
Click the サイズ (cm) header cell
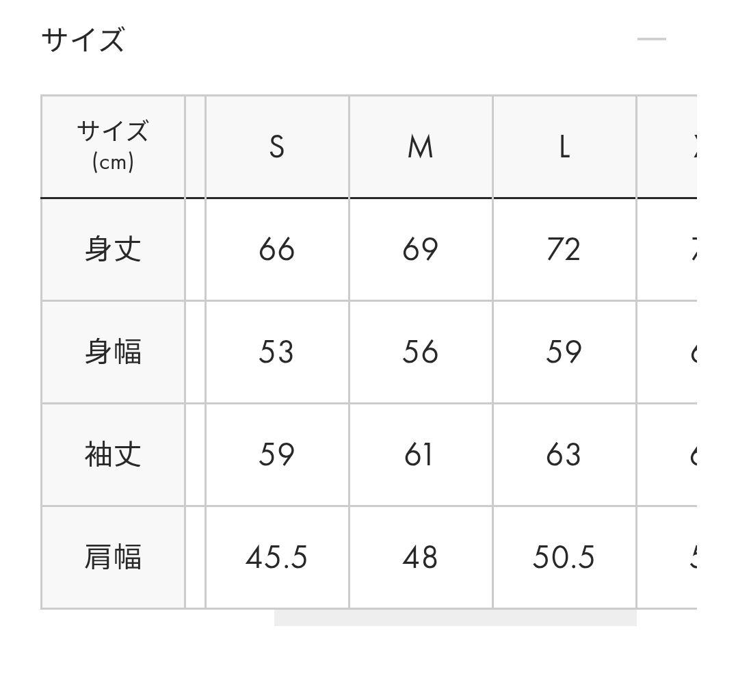[113, 146]
